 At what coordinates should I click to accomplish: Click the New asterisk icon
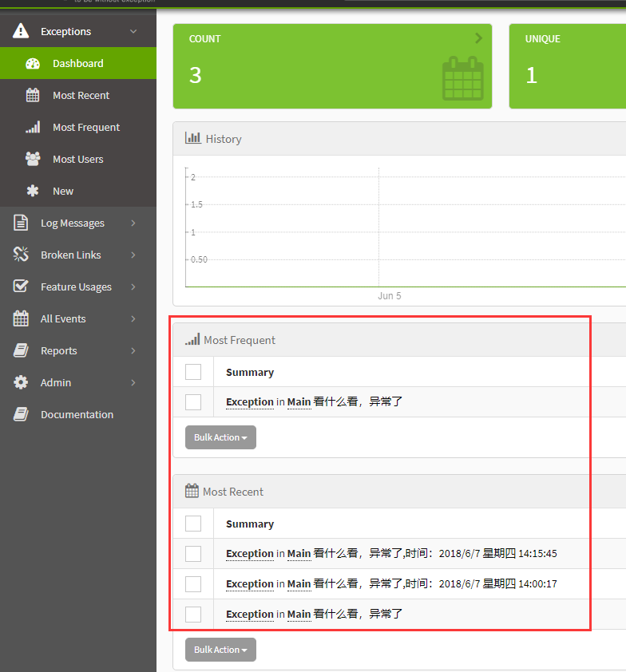33,191
